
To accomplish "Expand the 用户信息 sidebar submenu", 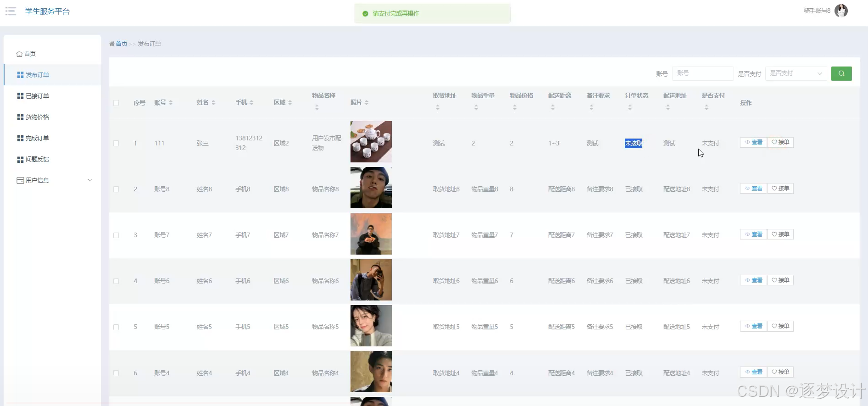I will [x=90, y=180].
